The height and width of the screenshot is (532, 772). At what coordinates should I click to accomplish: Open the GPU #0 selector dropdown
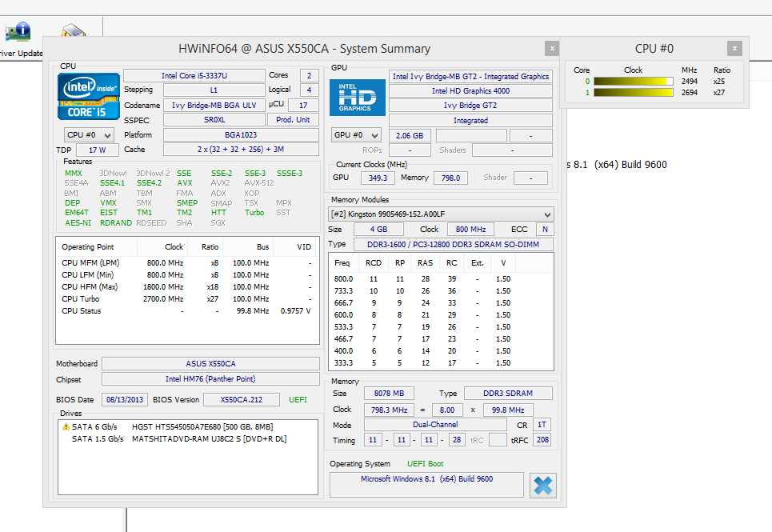coord(357,135)
